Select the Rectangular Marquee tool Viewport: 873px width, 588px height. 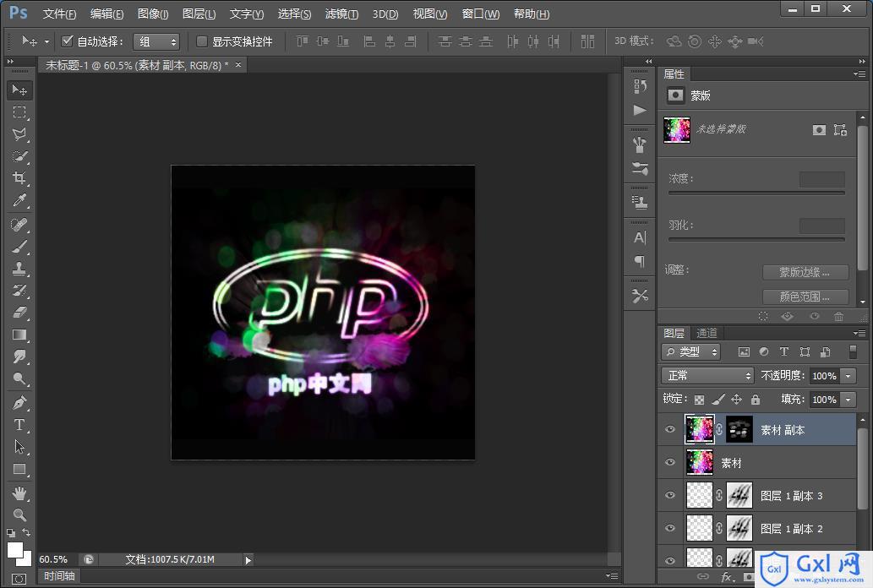click(x=19, y=112)
